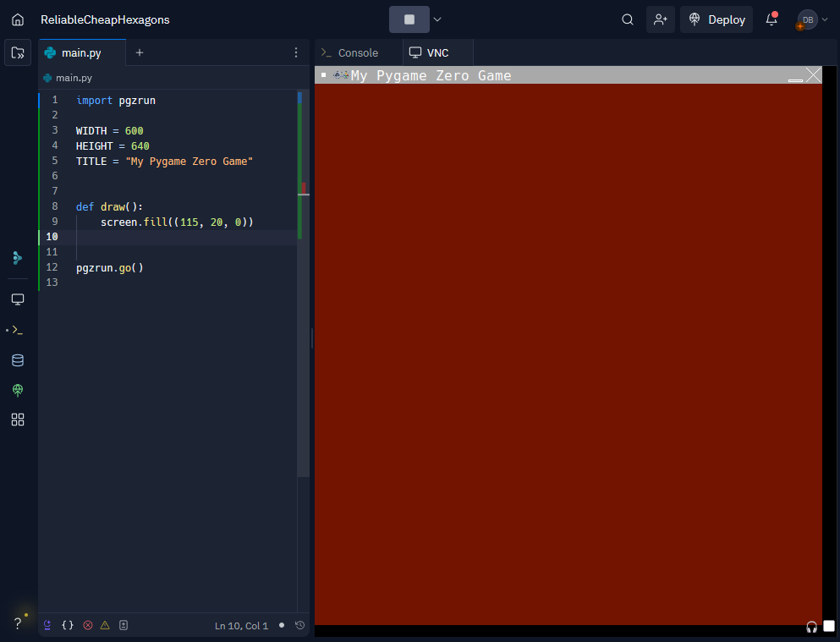Click the screen.fill line of code
Viewport: 840px width, 642px height.
tap(177, 222)
